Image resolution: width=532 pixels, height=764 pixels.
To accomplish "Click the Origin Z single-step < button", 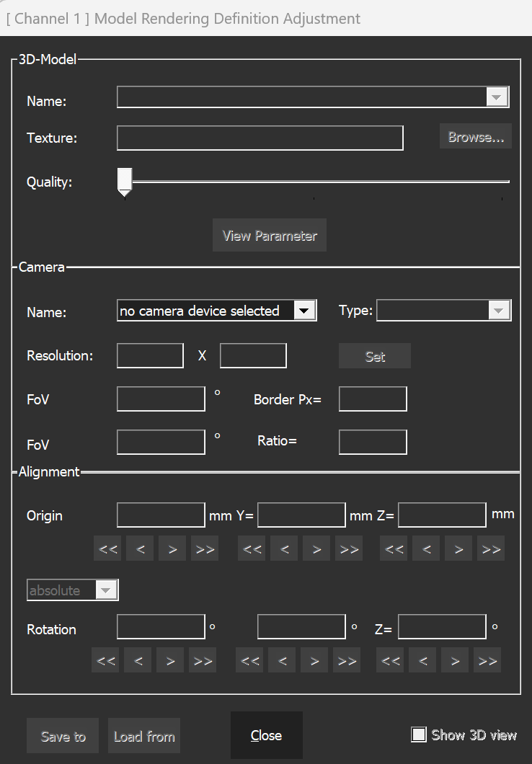I will pyautogui.click(x=427, y=548).
